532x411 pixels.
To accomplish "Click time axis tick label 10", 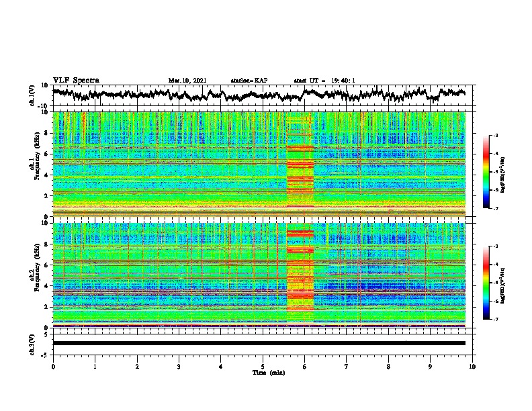I will (472, 367).
